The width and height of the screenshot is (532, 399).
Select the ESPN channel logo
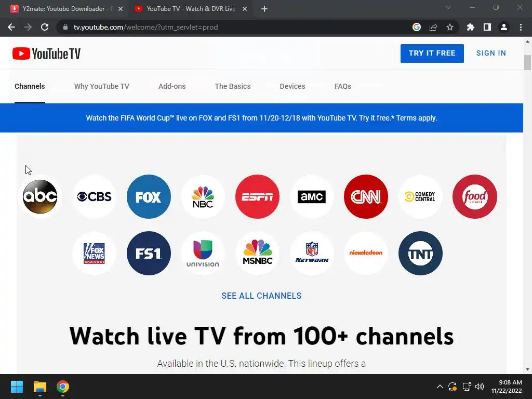click(x=257, y=197)
